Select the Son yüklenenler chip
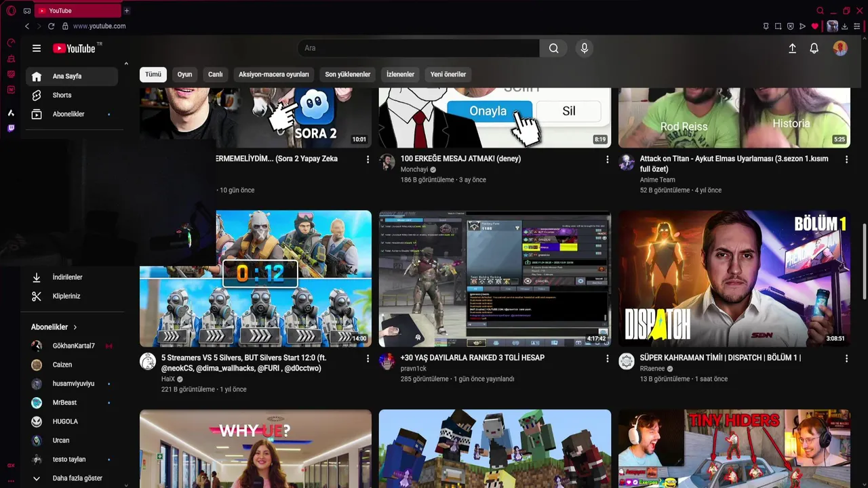This screenshot has width=868, height=488. (x=348, y=75)
